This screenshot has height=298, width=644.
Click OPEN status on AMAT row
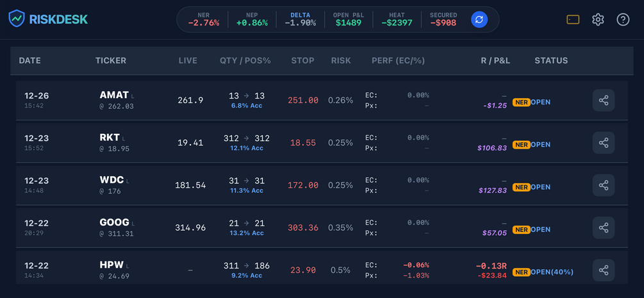(x=540, y=102)
